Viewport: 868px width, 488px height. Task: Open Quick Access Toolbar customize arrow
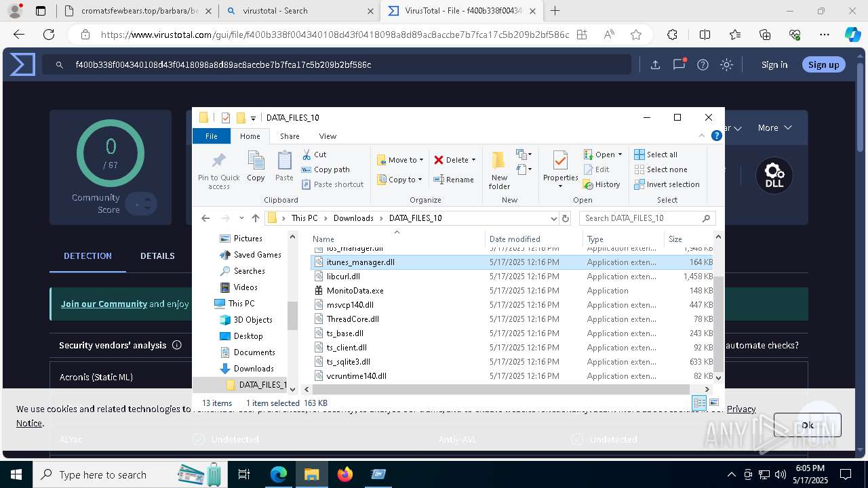(x=253, y=118)
